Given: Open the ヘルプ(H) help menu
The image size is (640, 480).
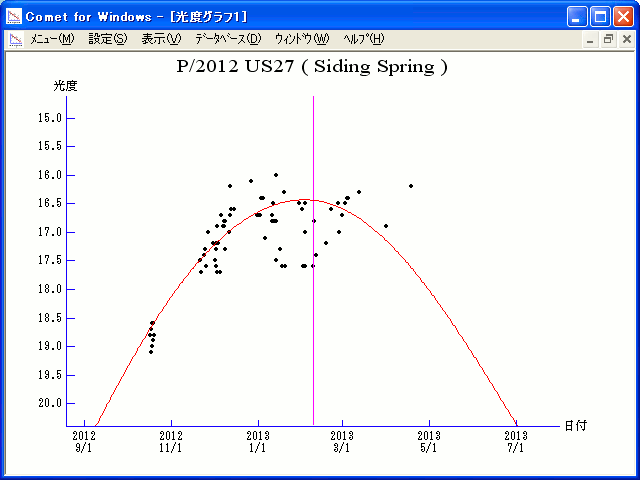Looking at the screenshot, I should pos(363,39).
